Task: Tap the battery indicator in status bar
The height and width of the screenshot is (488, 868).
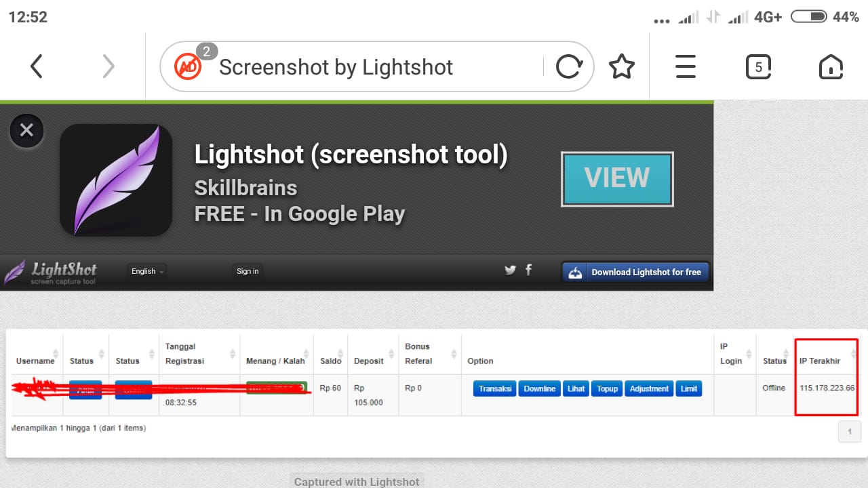Action: 809,17
